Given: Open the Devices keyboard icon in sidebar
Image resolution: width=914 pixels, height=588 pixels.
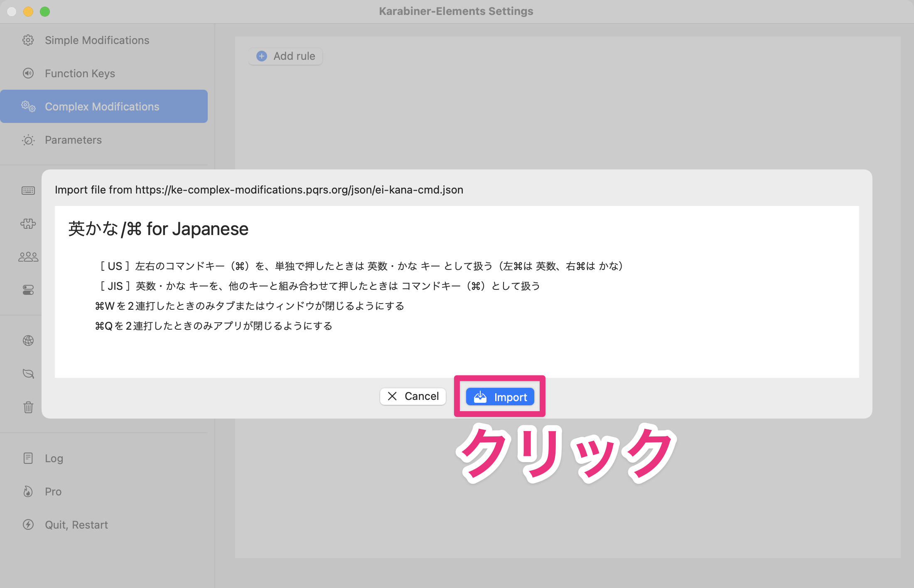Looking at the screenshot, I should pyautogui.click(x=28, y=191).
